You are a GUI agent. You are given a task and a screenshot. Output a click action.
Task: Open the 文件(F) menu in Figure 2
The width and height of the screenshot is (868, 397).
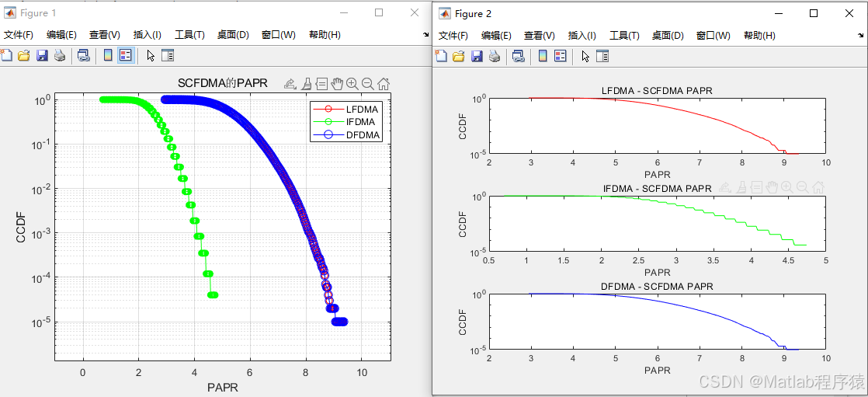453,36
